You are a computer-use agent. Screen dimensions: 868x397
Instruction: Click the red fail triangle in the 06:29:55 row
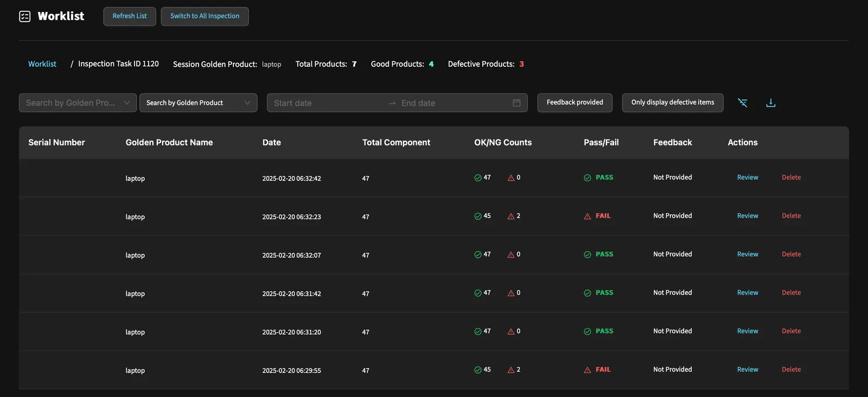coord(588,370)
